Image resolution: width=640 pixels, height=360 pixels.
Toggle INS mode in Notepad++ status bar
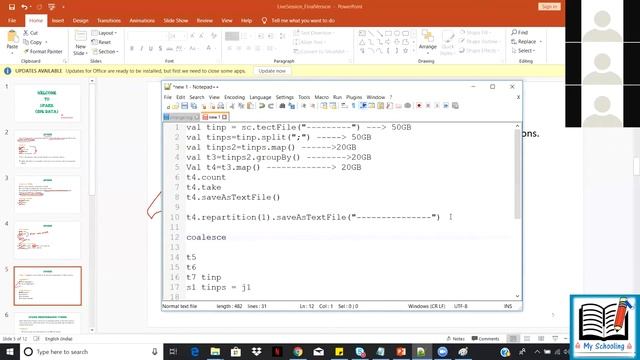click(x=508, y=306)
